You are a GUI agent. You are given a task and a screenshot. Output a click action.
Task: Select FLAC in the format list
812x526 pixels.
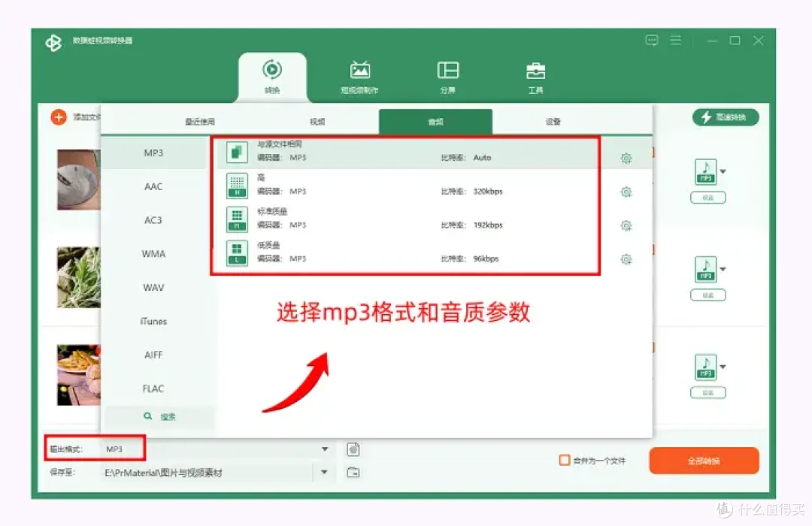pyautogui.click(x=154, y=388)
